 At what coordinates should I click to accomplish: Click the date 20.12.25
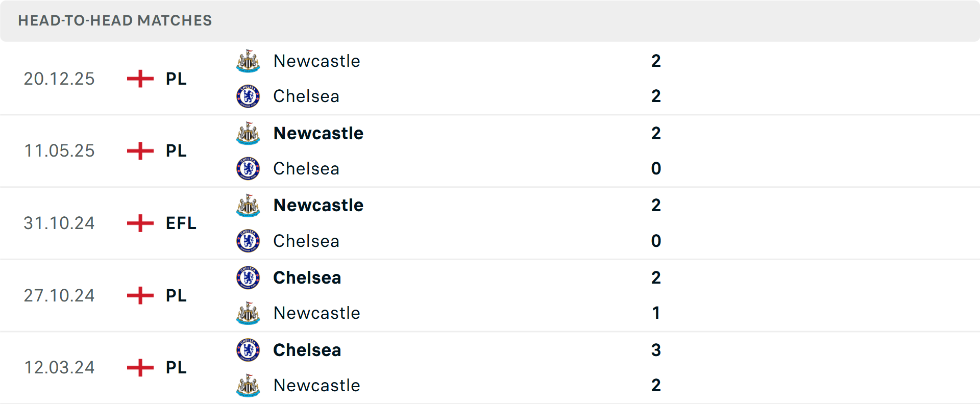(59, 79)
